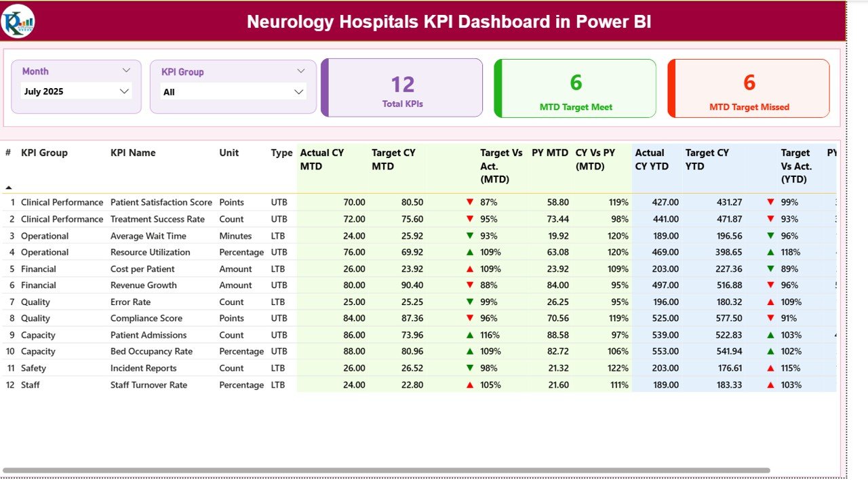Click red down arrow for Patient Satisfaction Score MTD
Screen dimensions: 868x480
[x=470, y=202]
